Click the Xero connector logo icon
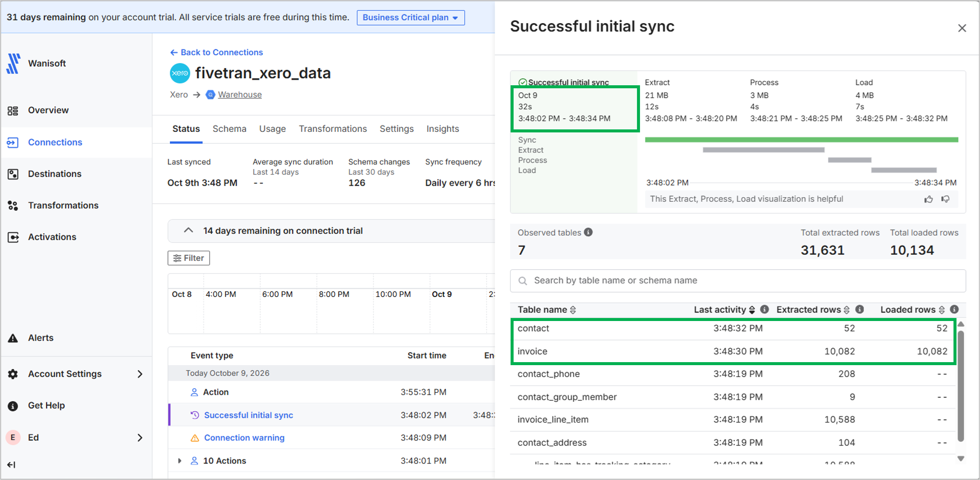The image size is (980, 480). (x=180, y=73)
